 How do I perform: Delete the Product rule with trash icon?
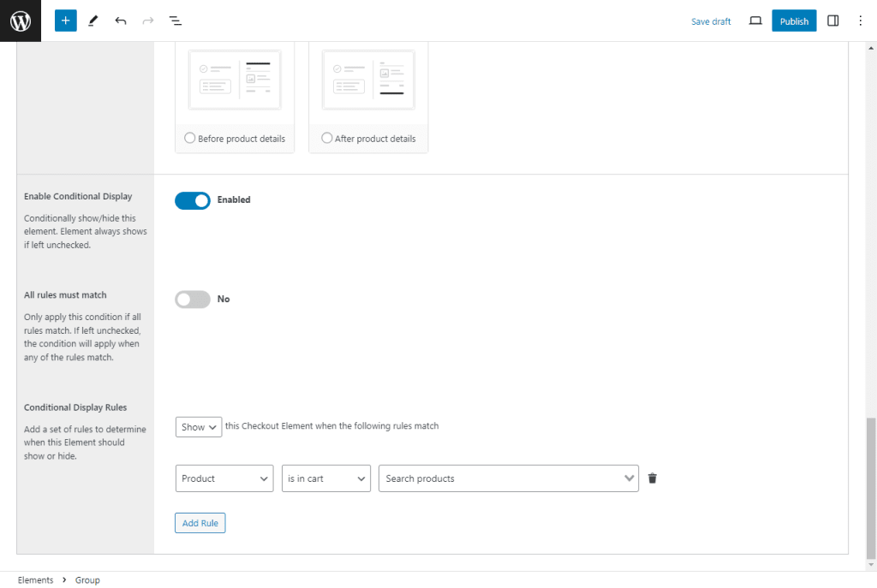(x=652, y=478)
